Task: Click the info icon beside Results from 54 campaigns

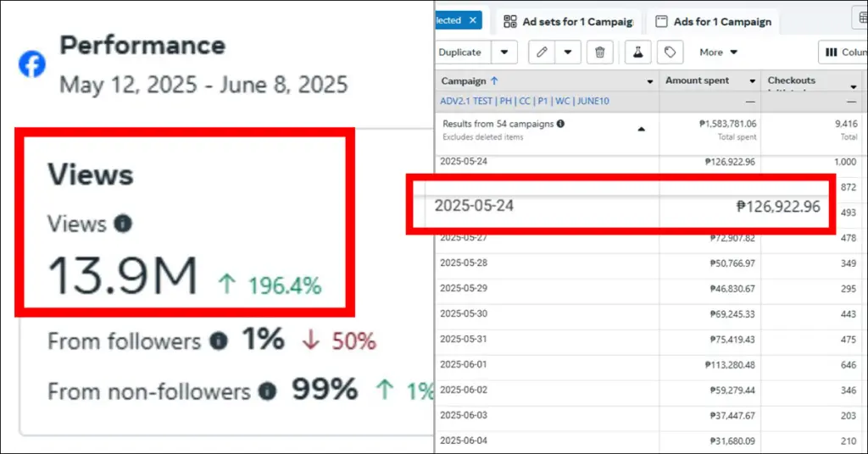Action: coord(561,124)
